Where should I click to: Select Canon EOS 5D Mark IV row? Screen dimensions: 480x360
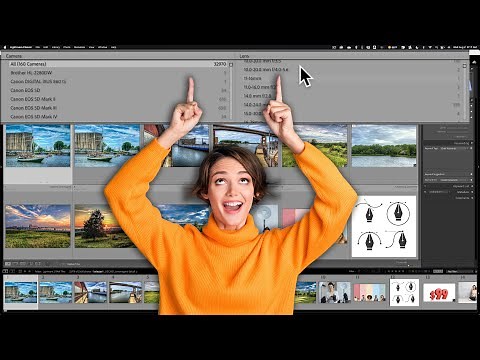(x=118, y=117)
